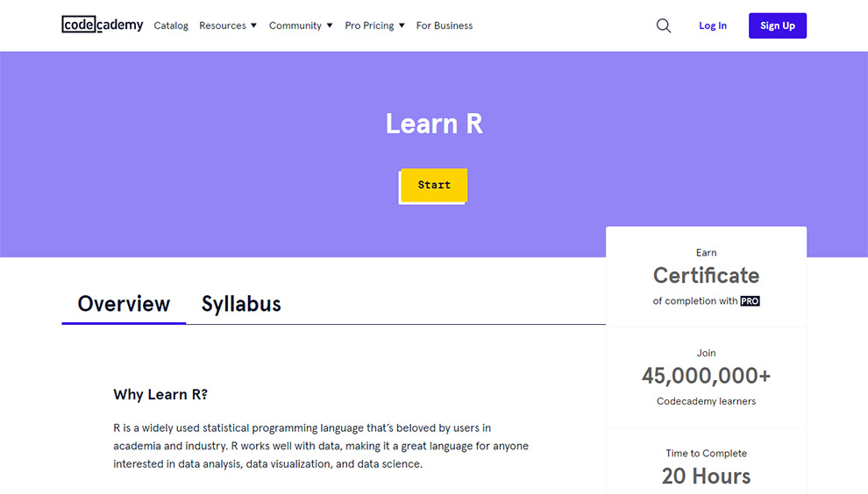Click the 20 Hours value

pyautogui.click(x=706, y=476)
